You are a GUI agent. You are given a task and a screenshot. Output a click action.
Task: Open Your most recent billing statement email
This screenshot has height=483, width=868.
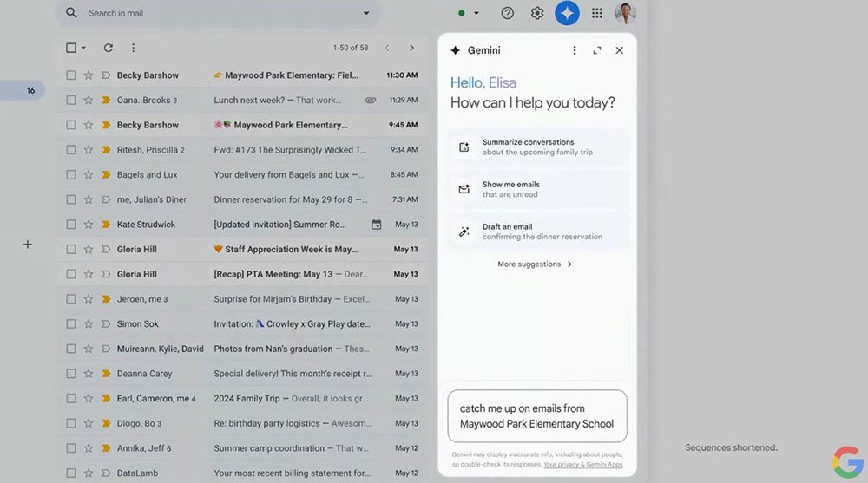coord(242,473)
